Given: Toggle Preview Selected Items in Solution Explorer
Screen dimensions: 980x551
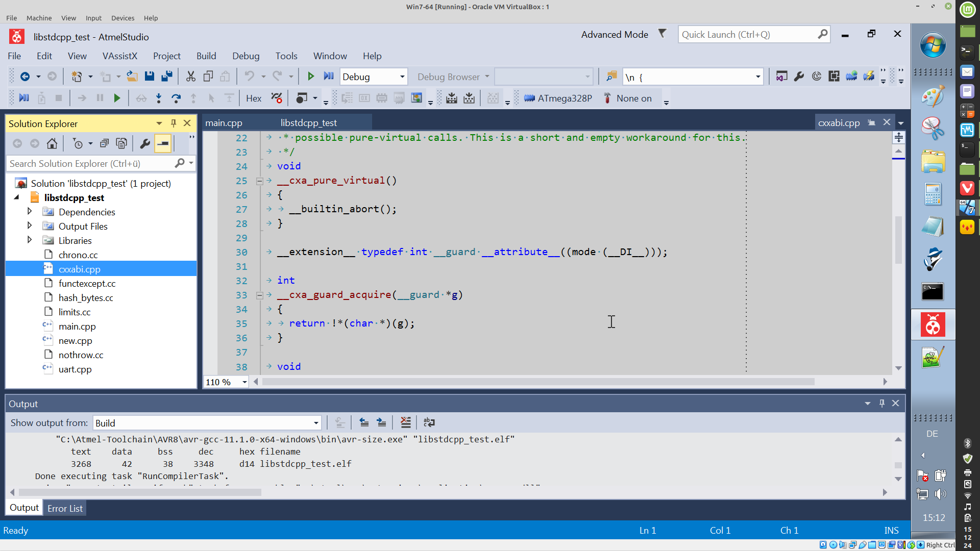Looking at the screenshot, I should click(163, 143).
